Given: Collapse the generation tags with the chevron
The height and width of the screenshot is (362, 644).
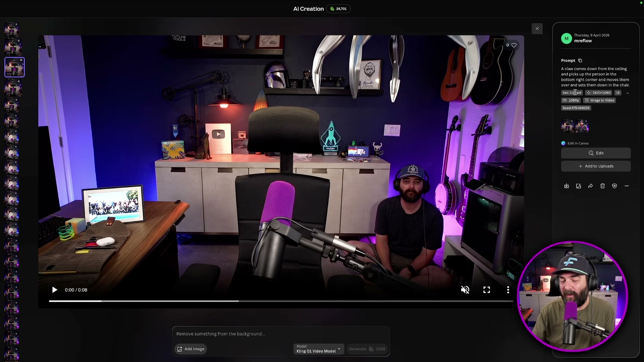Looking at the screenshot, I should pyautogui.click(x=628, y=93).
